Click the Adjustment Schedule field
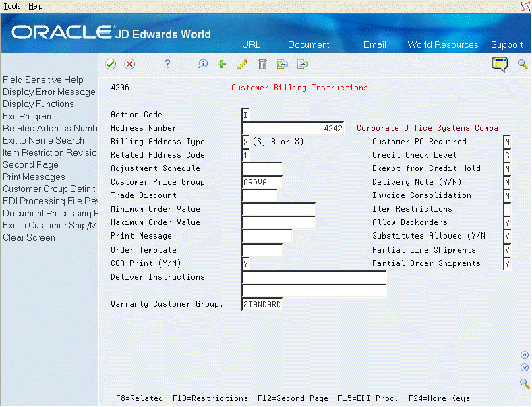 (x=262, y=169)
